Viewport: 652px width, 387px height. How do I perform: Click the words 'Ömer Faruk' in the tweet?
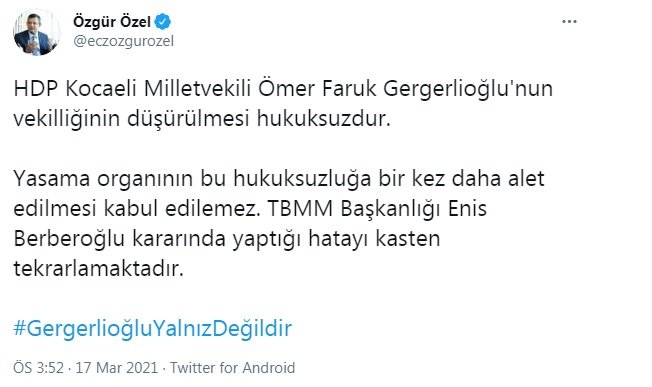point(317,89)
